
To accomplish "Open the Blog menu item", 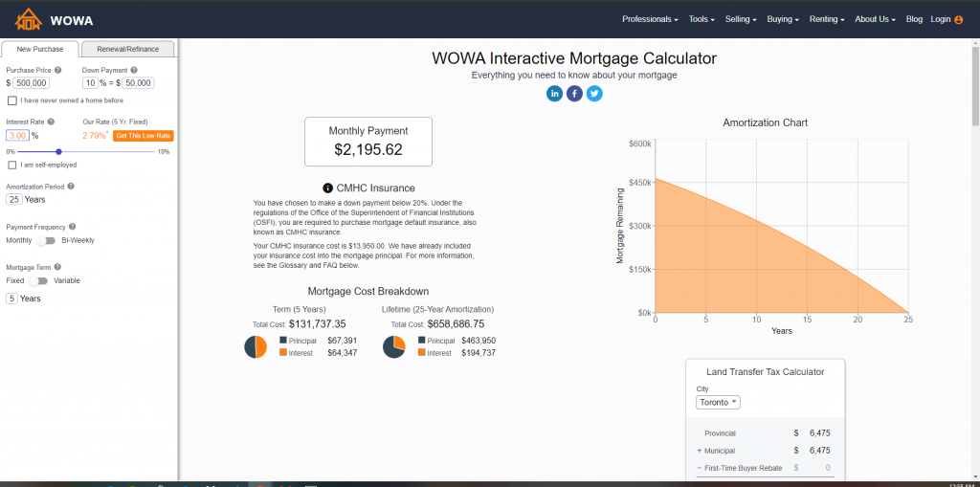I will click(913, 19).
